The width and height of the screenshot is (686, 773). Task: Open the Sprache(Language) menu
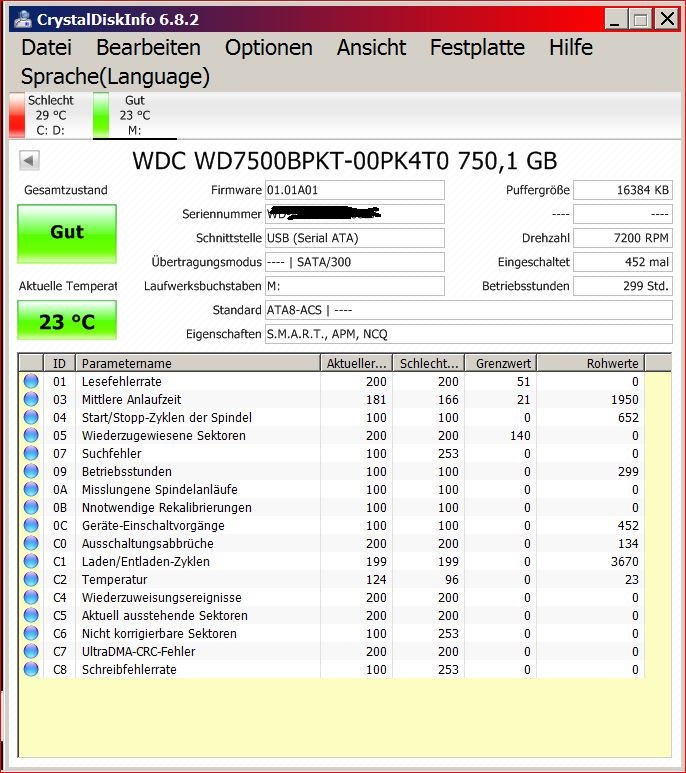pos(115,76)
